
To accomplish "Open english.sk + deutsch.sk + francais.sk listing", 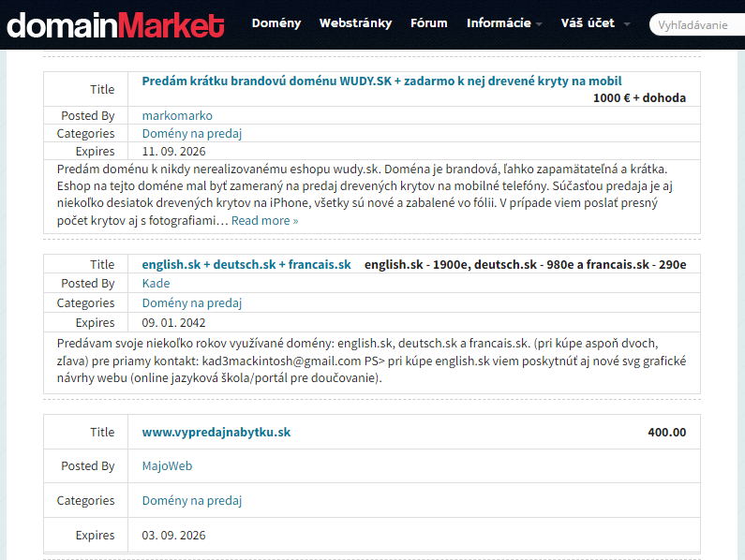I will pyautogui.click(x=246, y=265).
